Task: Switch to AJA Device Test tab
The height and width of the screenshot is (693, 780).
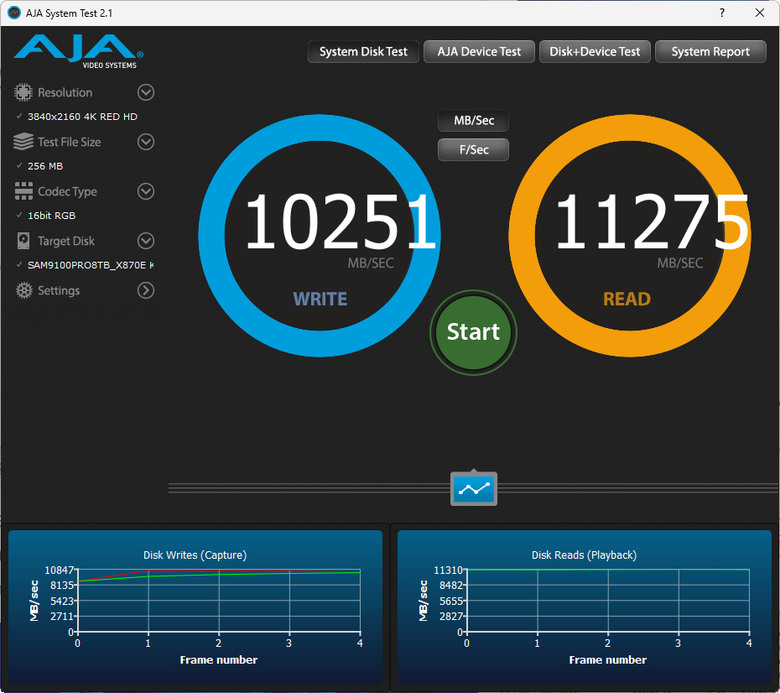Action: coord(479,52)
